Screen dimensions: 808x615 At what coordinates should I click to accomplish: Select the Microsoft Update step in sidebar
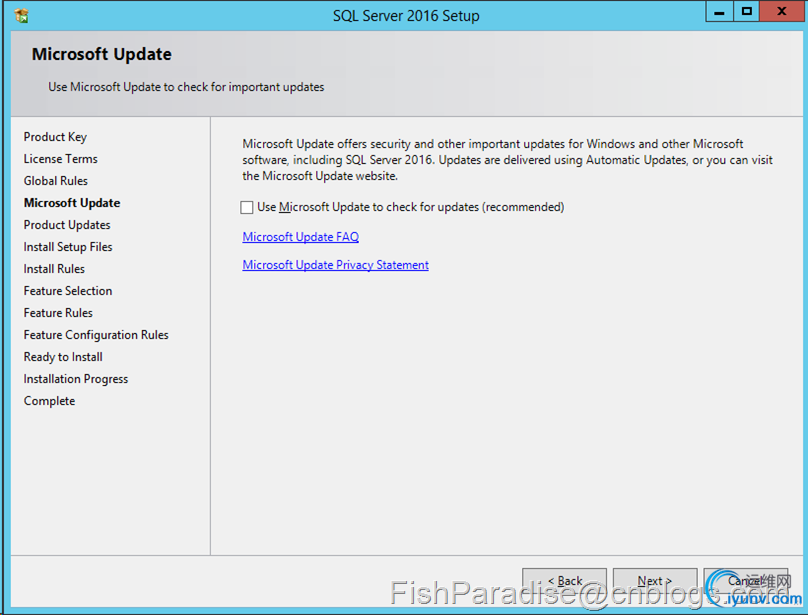(72, 203)
